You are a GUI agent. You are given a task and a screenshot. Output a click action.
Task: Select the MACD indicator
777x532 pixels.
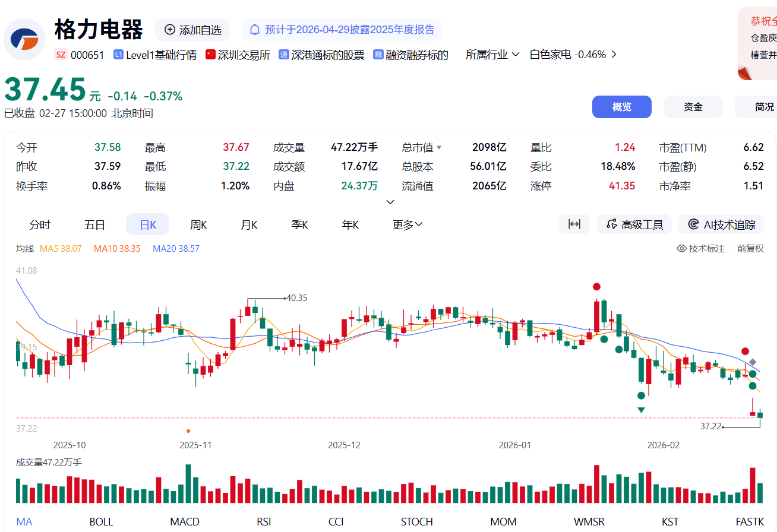[185, 522]
